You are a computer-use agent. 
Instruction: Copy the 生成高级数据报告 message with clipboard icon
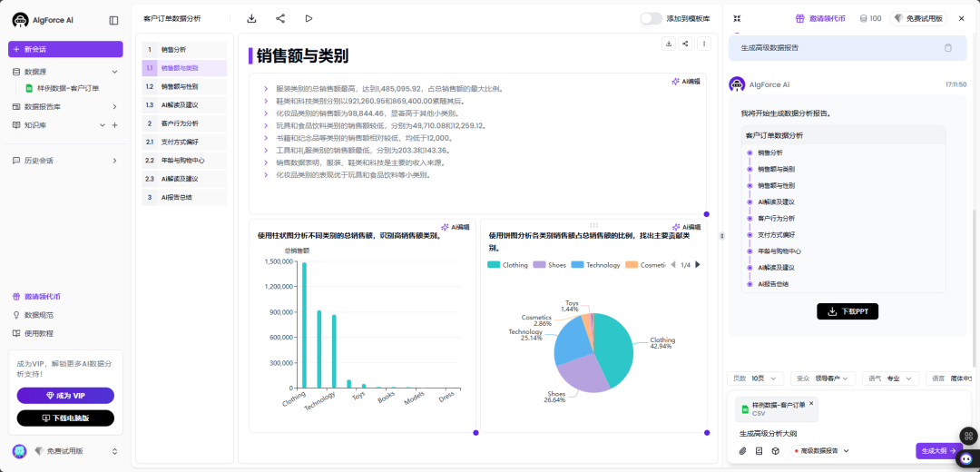coord(947,47)
